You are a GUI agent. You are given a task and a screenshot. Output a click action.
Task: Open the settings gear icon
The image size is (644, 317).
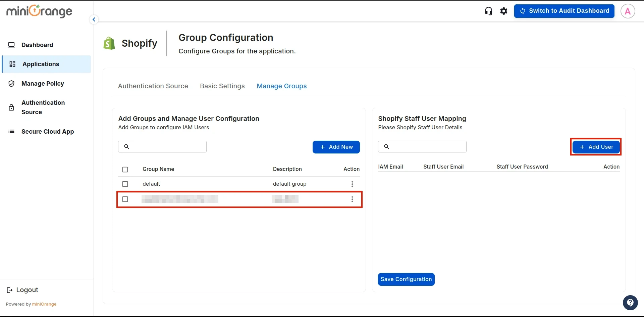point(504,11)
